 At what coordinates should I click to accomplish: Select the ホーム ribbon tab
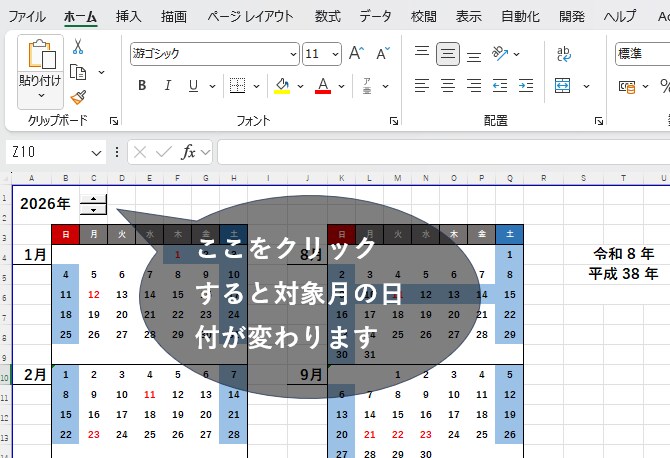pyautogui.click(x=80, y=17)
